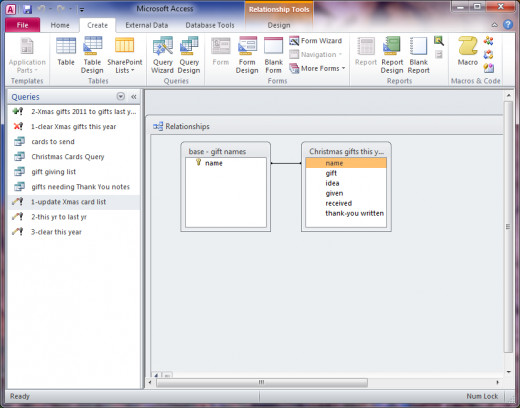The height and width of the screenshot is (408, 520).
Task: Expand the SharePoint Lists dropdown
Action: [x=125, y=55]
